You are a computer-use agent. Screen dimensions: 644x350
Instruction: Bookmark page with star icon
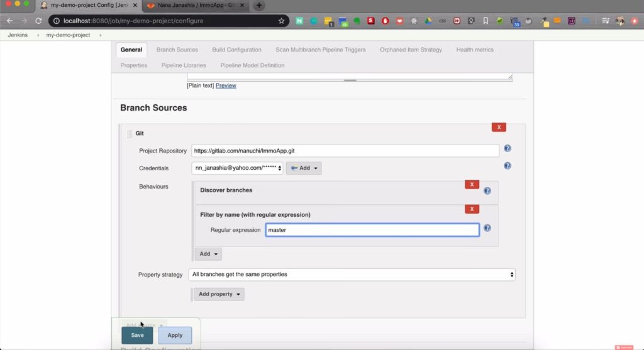281,21
